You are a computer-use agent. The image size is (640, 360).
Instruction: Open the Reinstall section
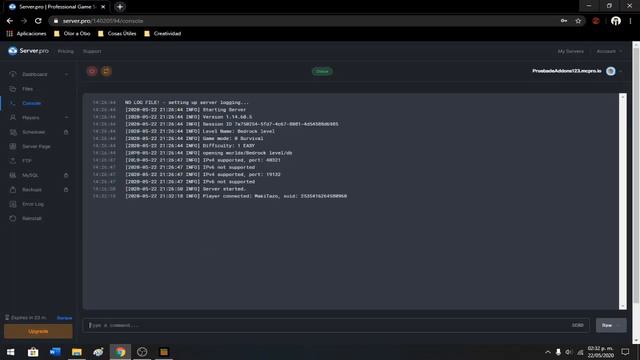point(32,218)
